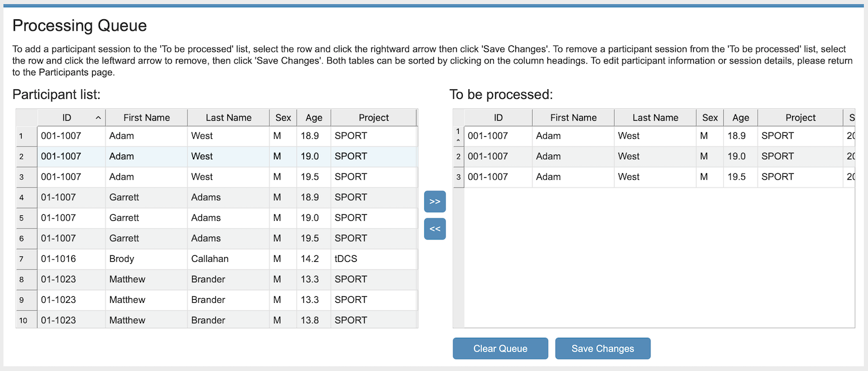Select row 3 in To be processed table
868x371 pixels.
pos(603,177)
